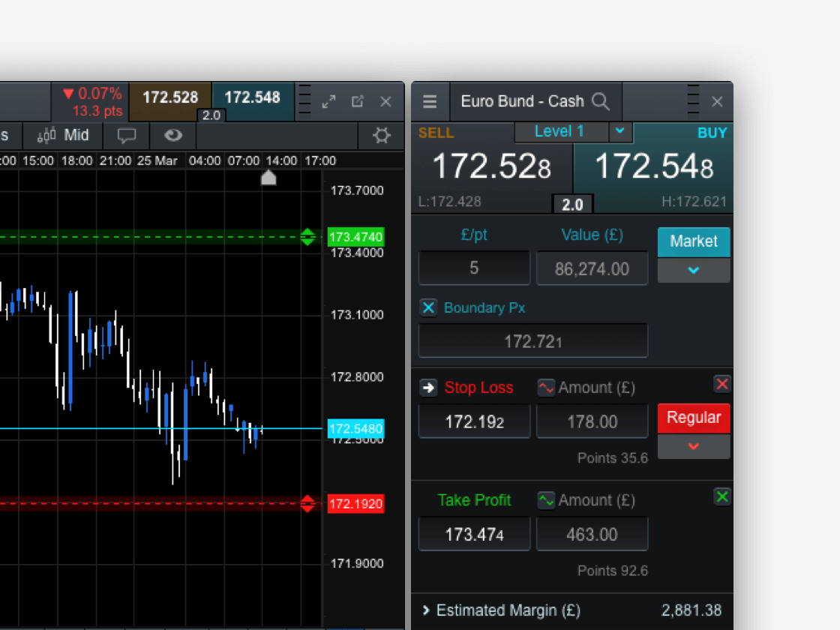The image size is (840, 630).
Task: Click the SELL price panel at 172.528
Action: (491, 165)
